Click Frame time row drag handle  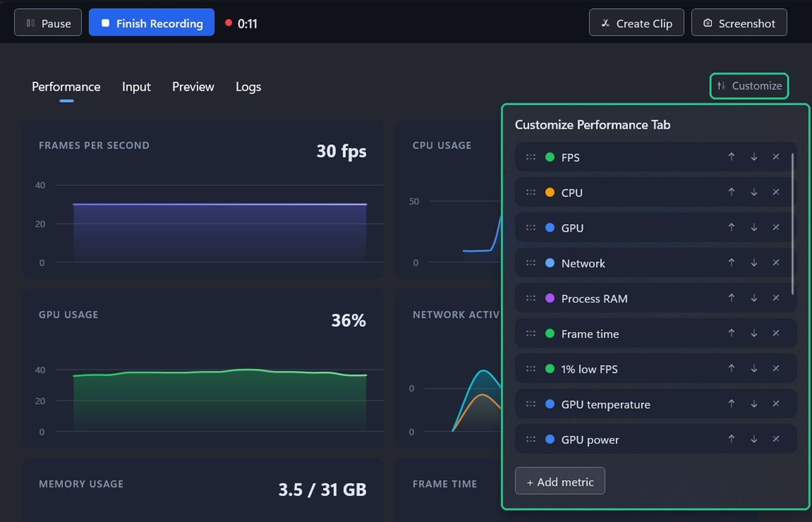pyautogui.click(x=531, y=333)
